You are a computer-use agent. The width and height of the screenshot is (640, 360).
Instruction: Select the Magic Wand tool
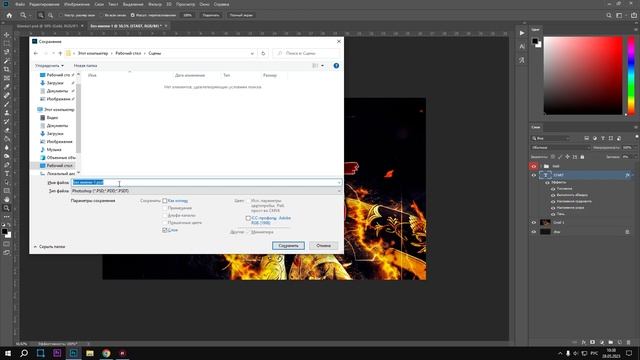7,61
